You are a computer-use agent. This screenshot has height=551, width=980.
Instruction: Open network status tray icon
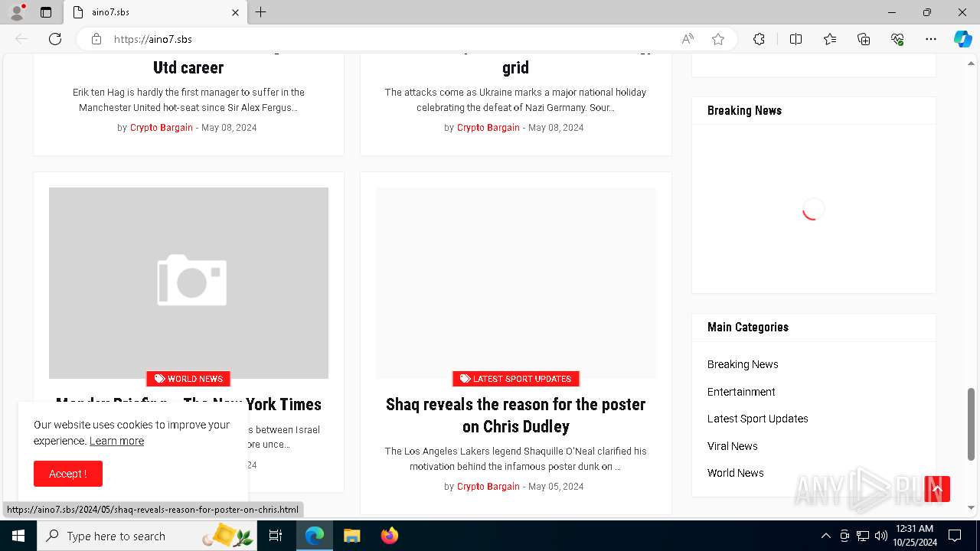pyautogui.click(x=863, y=536)
